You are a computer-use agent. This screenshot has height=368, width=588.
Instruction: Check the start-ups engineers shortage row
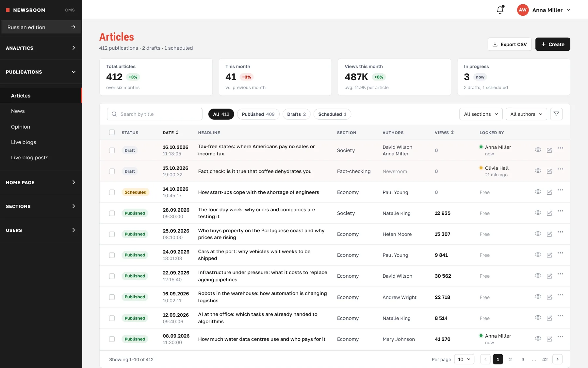click(112, 192)
